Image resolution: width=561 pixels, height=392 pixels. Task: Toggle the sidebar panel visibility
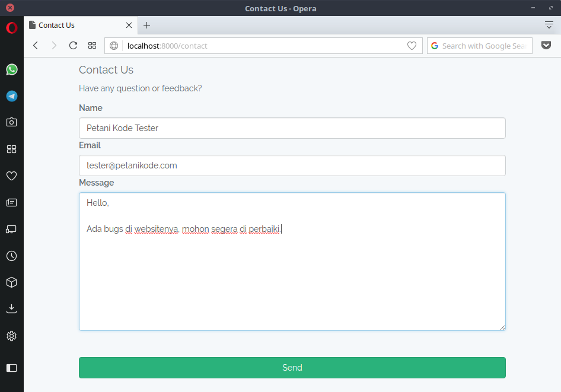pyautogui.click(x=11, y=368)
